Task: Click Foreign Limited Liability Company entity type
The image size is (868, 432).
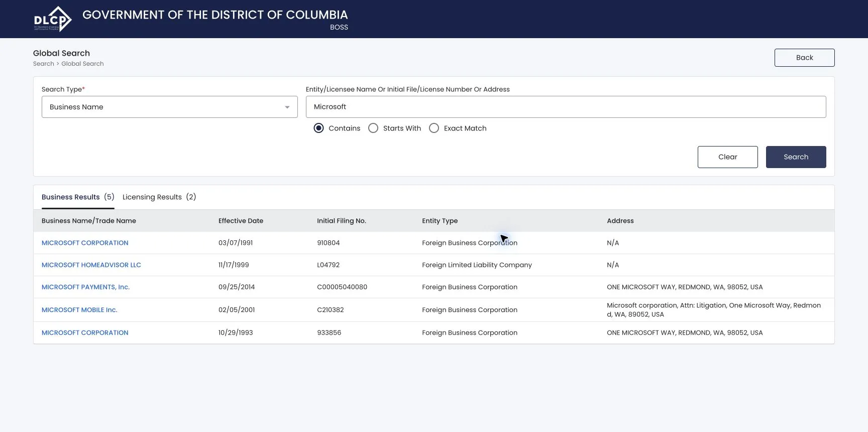Action: (477, 265)
